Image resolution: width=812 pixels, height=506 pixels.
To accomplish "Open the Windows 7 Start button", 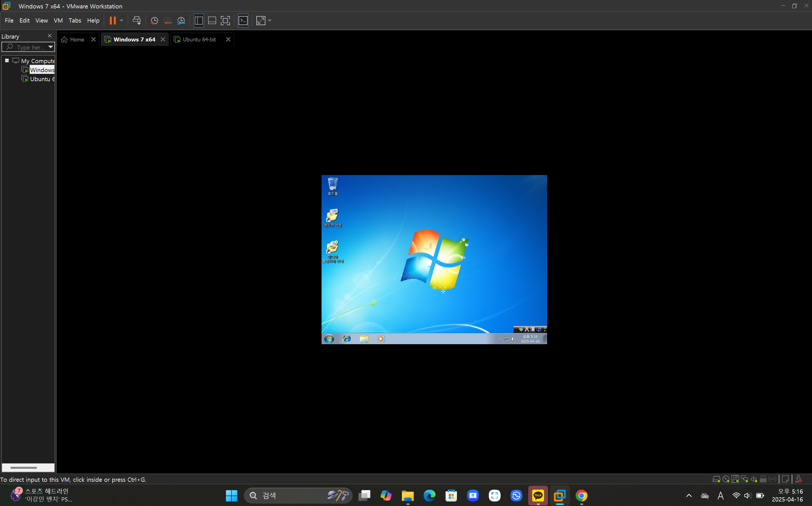I will [x=329, y=339].
